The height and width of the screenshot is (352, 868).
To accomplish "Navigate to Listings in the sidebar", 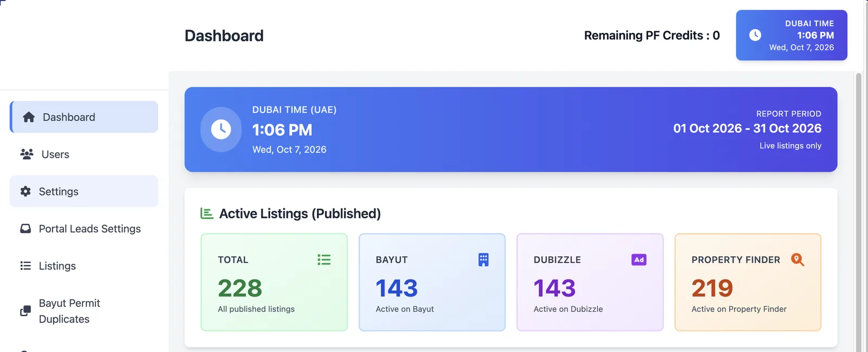I will click(x=84, y=266).
